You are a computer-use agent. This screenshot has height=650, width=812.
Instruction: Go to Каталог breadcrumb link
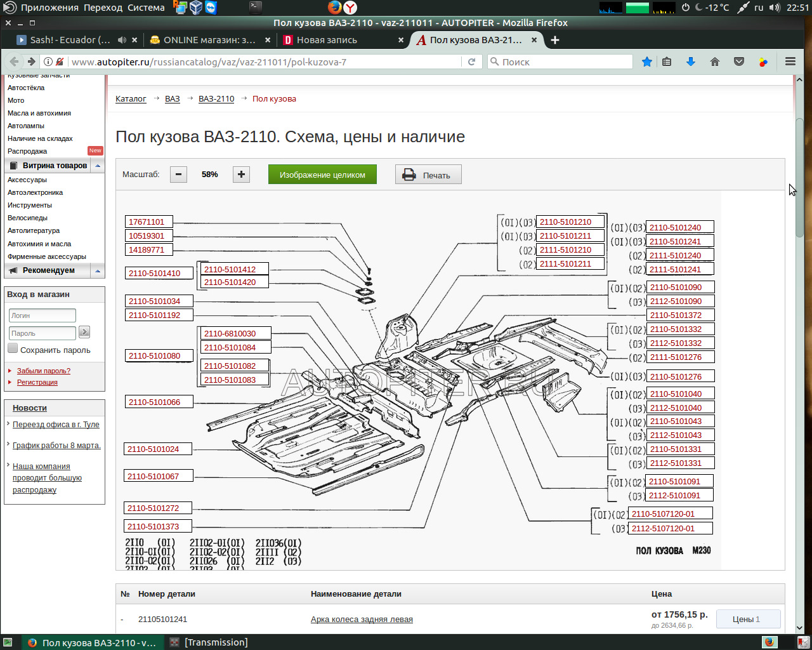[x=131, y=99]
